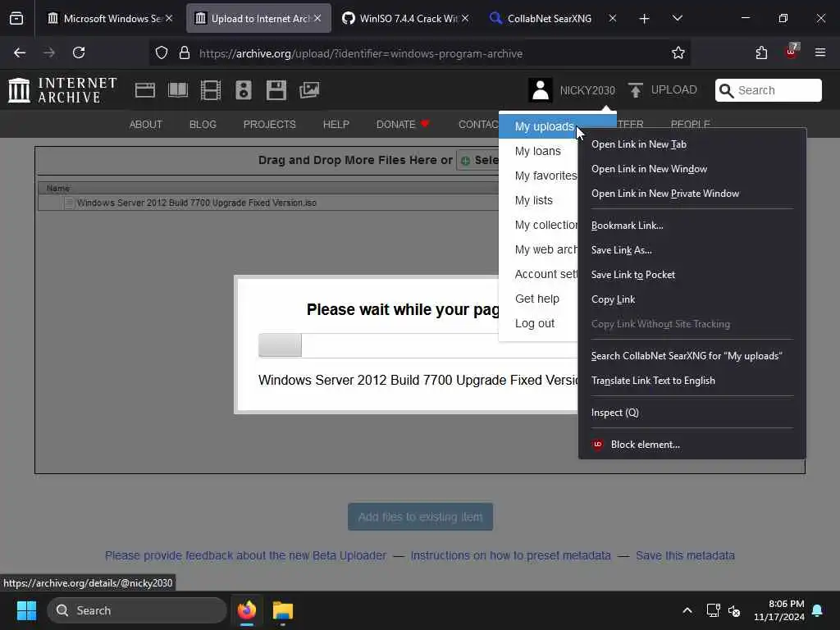Open the Web (Wayback) media icon
Screen dimensions: 840x630
(145, 90)
